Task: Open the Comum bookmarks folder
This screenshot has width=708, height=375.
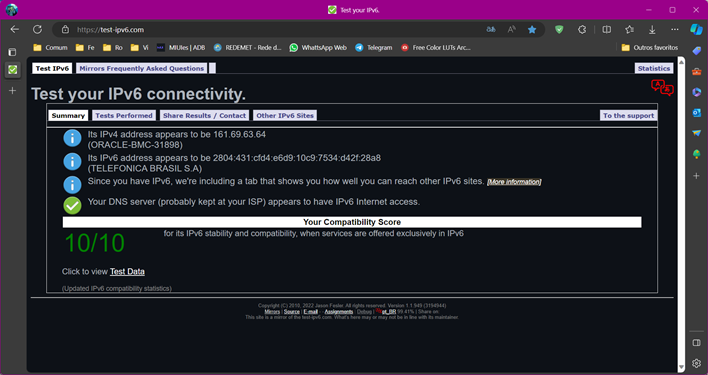Action: [x=50, y=47]
